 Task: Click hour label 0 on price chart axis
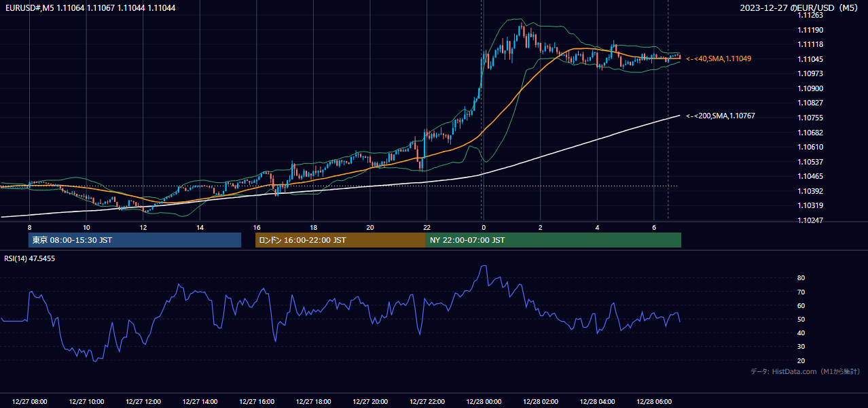point(484,227)
